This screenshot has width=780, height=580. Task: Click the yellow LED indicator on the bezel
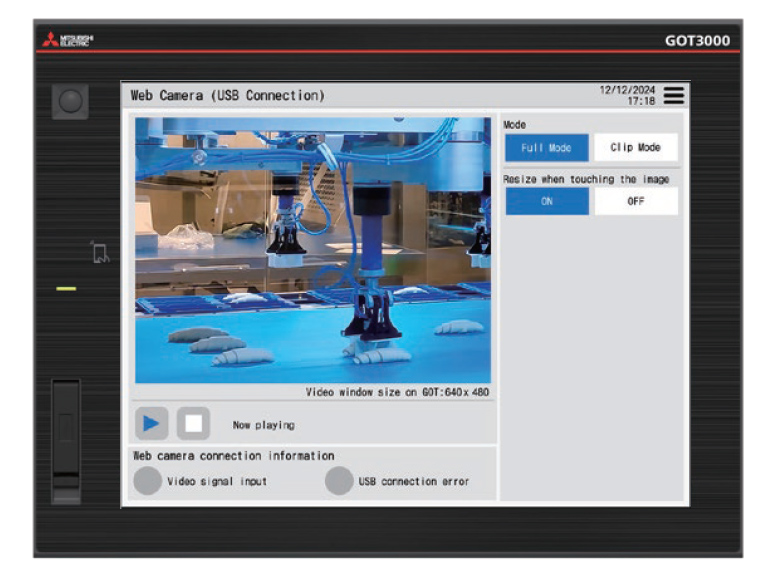[66, 289]
